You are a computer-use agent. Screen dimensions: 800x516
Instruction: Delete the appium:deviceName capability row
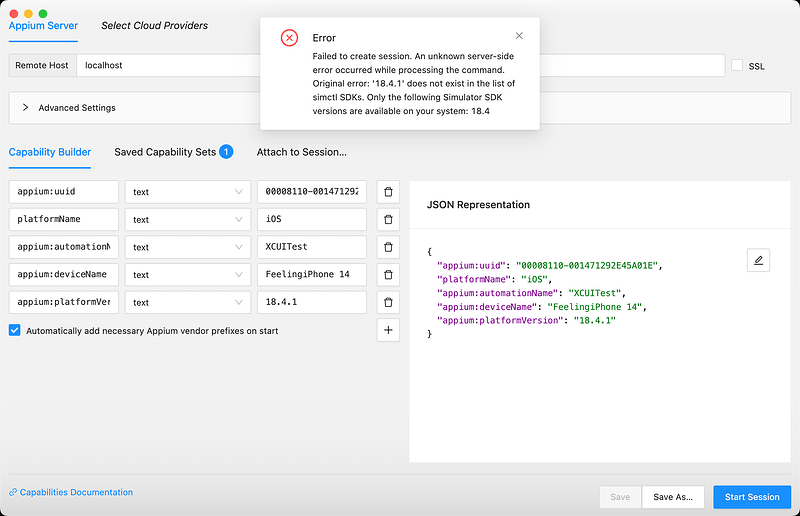tap(388, 275)
